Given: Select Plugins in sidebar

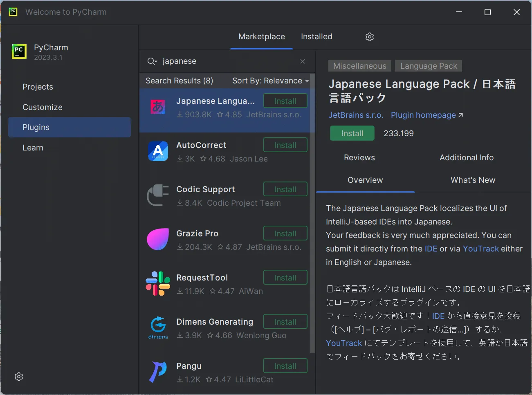Looking at the screenshot, I should click(x=70, y=127).
